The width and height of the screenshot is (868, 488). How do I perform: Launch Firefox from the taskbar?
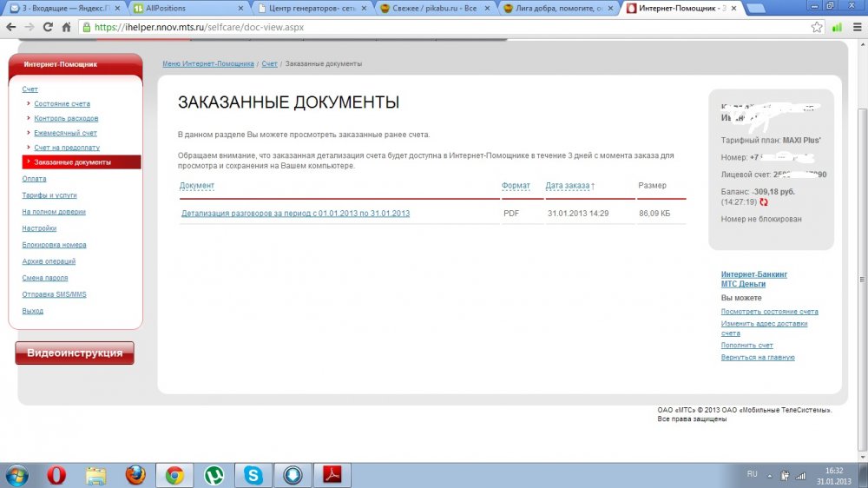pos(135,475)
